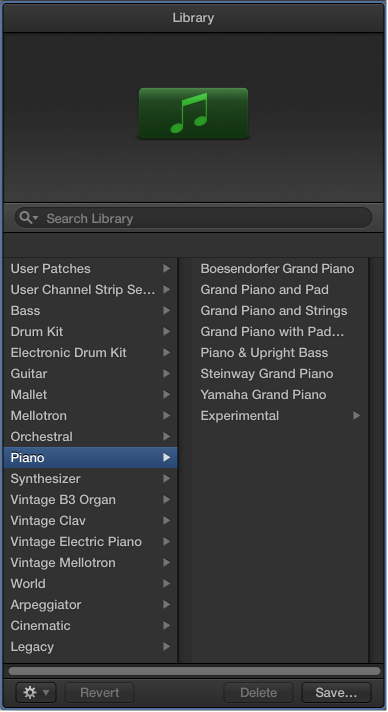Expand the Vintage Clav arrow

tap(167, 520)
